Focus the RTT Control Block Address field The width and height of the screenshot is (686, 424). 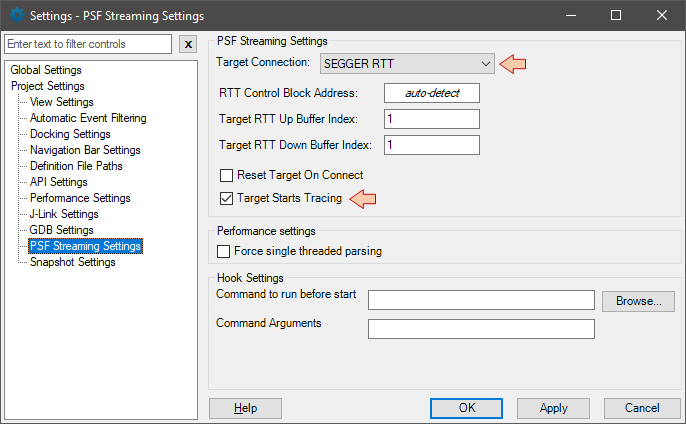tap(432, 93)
